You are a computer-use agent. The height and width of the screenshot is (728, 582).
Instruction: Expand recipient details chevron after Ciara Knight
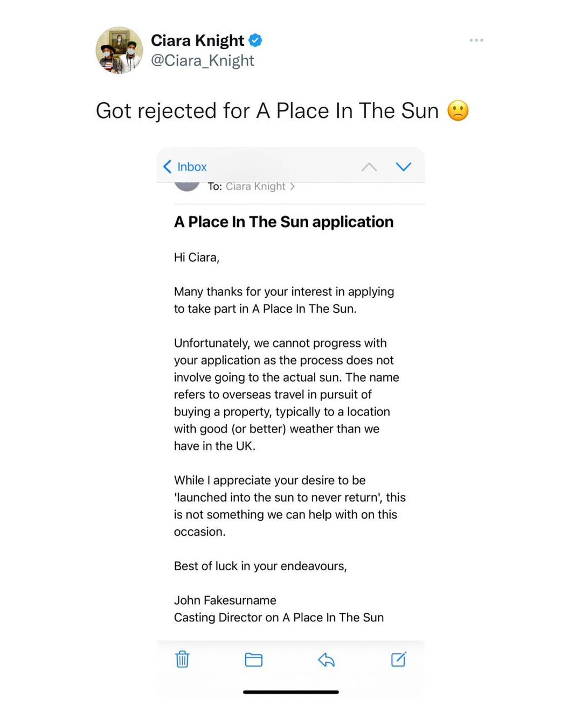pos(293,186)
